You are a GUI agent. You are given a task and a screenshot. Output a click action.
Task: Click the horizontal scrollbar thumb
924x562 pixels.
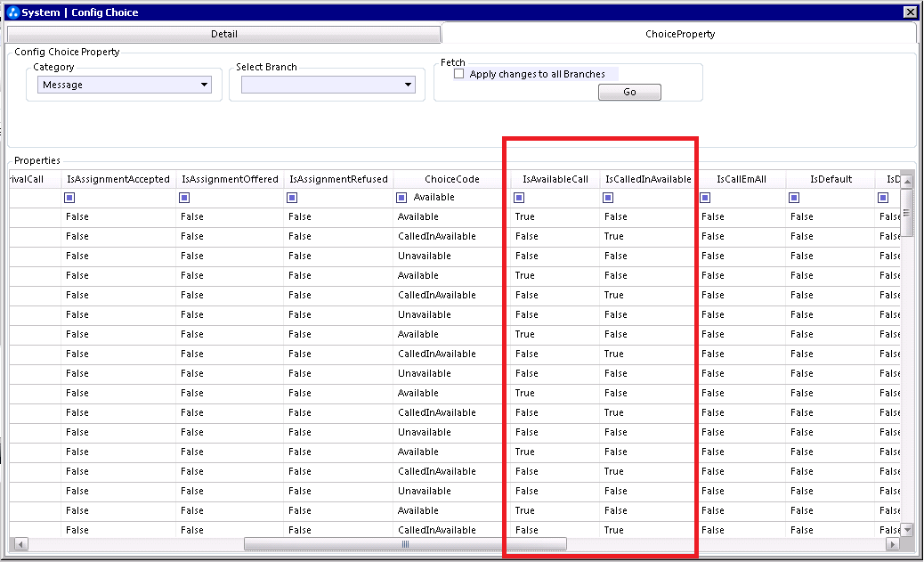click(405, 543)
